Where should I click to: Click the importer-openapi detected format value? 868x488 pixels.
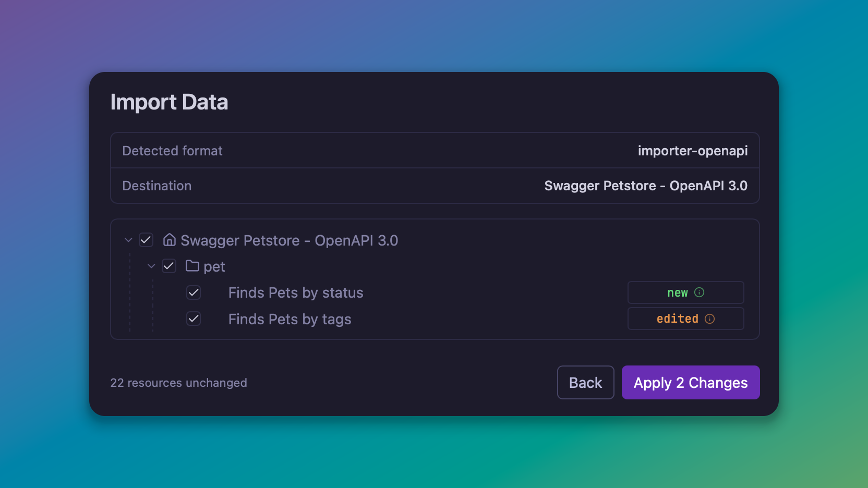click(693, 151)
